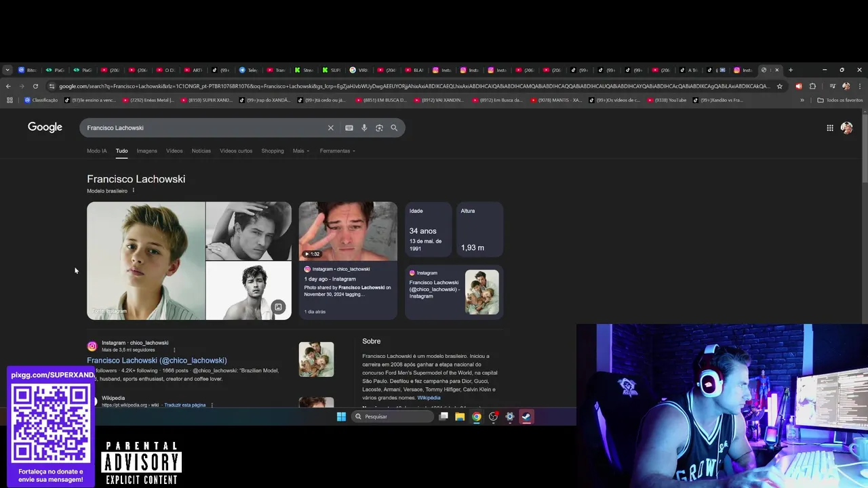This screenshot has height=488, width=868.
Task: Open the Windows Start menu
Action: coord(341,417)
